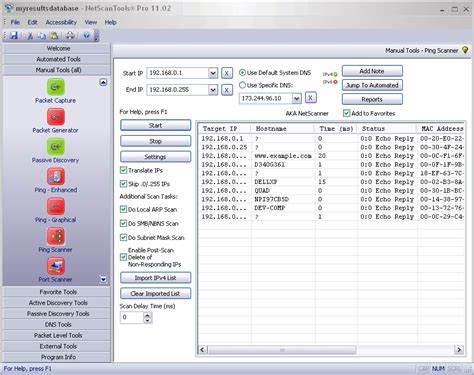Click the Reports button
The width and height of the screenshot is (474, 375).
pyautogui.click(x=372, y=99)
